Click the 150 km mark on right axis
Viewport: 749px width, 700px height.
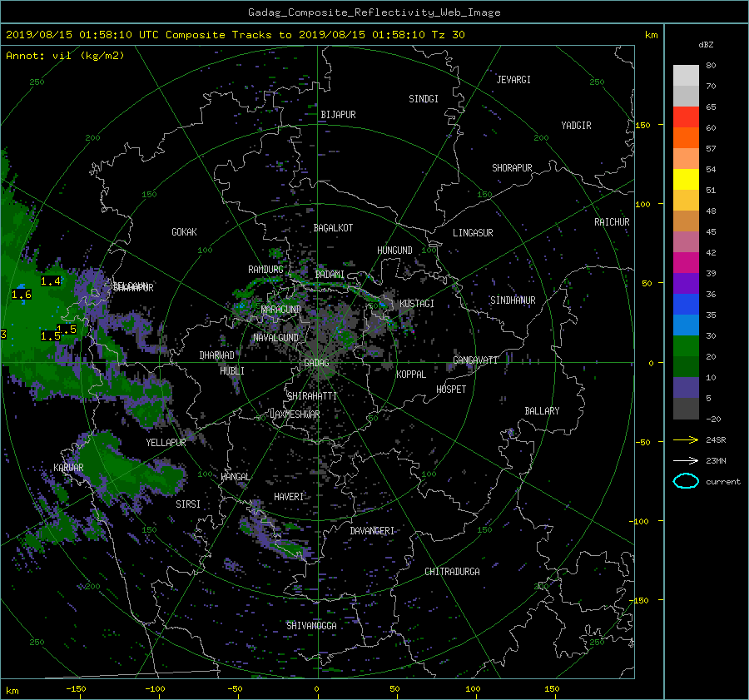pos(642,125)
